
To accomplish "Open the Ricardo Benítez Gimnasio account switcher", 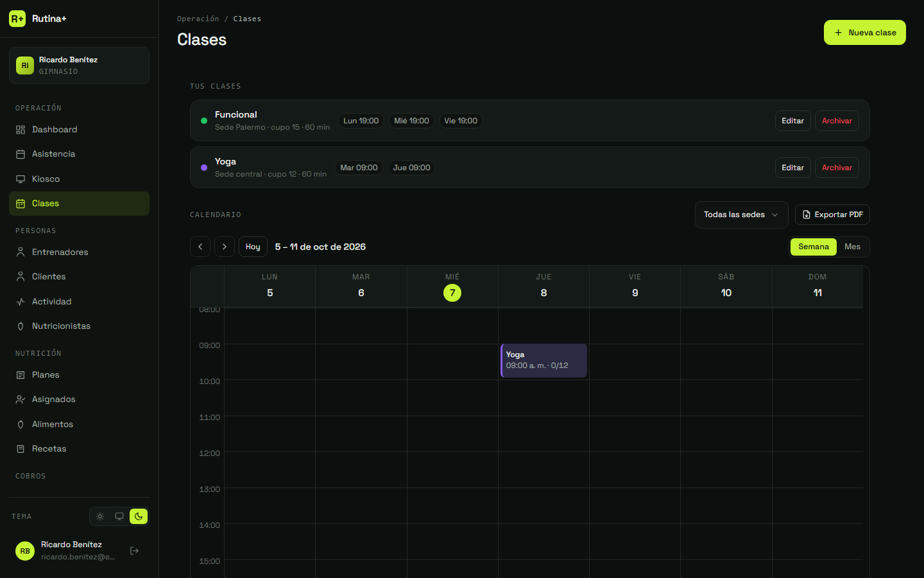I will coord(79,66).
